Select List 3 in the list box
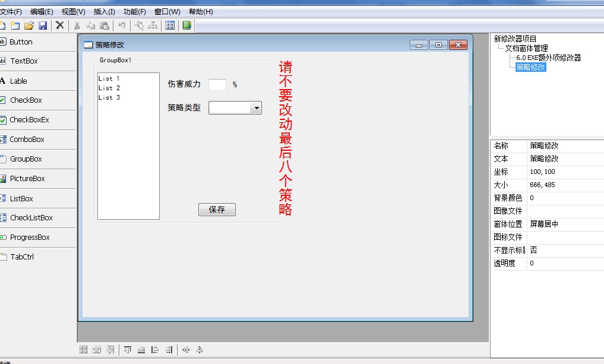The width and height of the screenshot is (604, 364). click(x=109, y=98)
